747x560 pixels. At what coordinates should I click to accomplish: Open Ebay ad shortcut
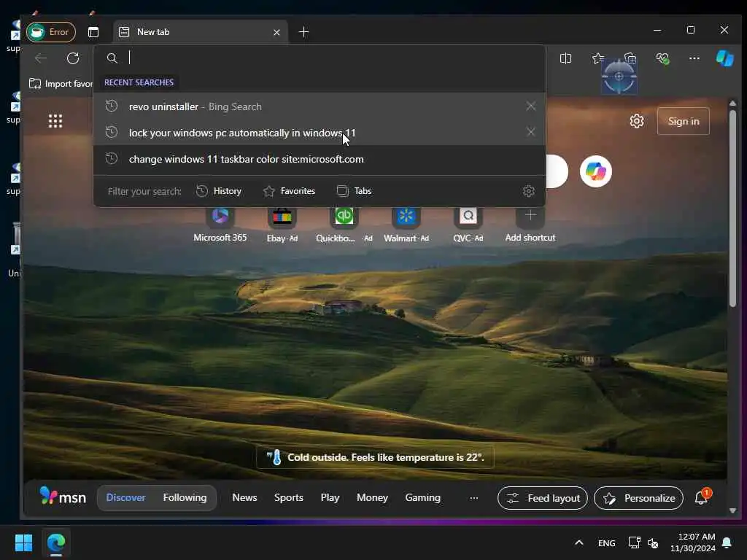pyautogui.click(x=282, y=225)
